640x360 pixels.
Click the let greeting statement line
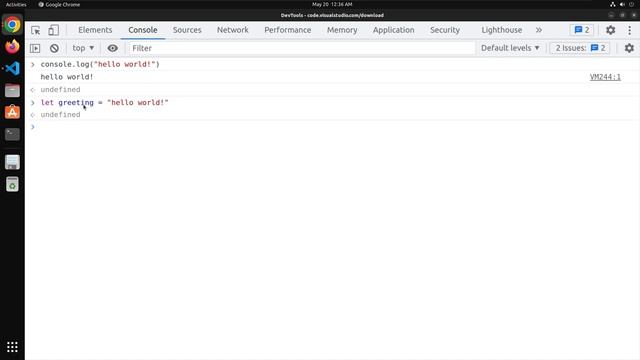104,102
